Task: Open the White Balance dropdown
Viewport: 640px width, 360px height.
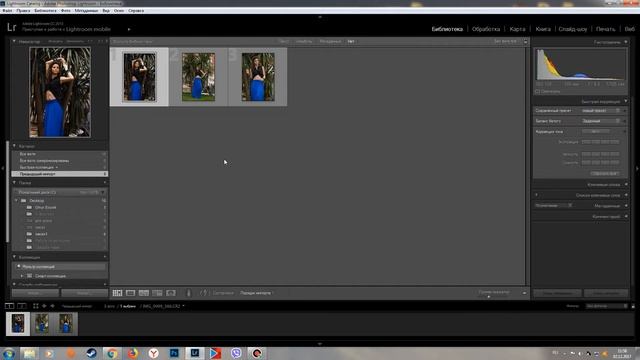Action: point(601,121)
